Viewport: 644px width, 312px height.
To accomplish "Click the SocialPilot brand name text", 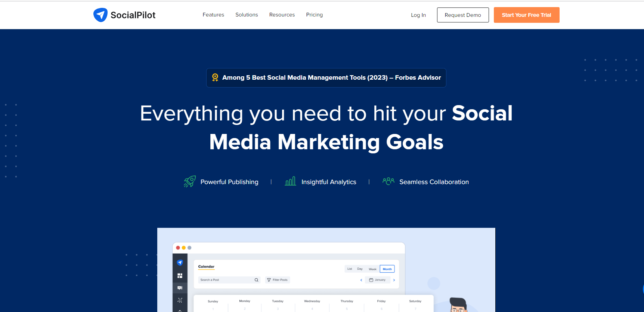I will pos(133,15).
